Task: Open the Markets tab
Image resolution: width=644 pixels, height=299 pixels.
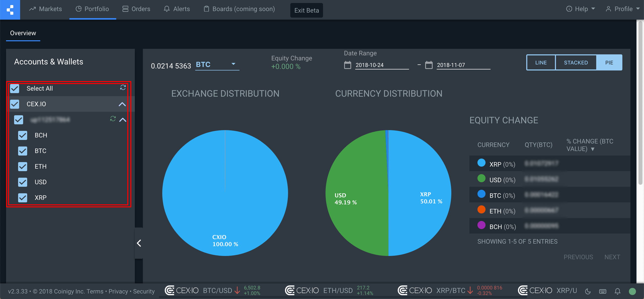Action: tap(46, 9)
